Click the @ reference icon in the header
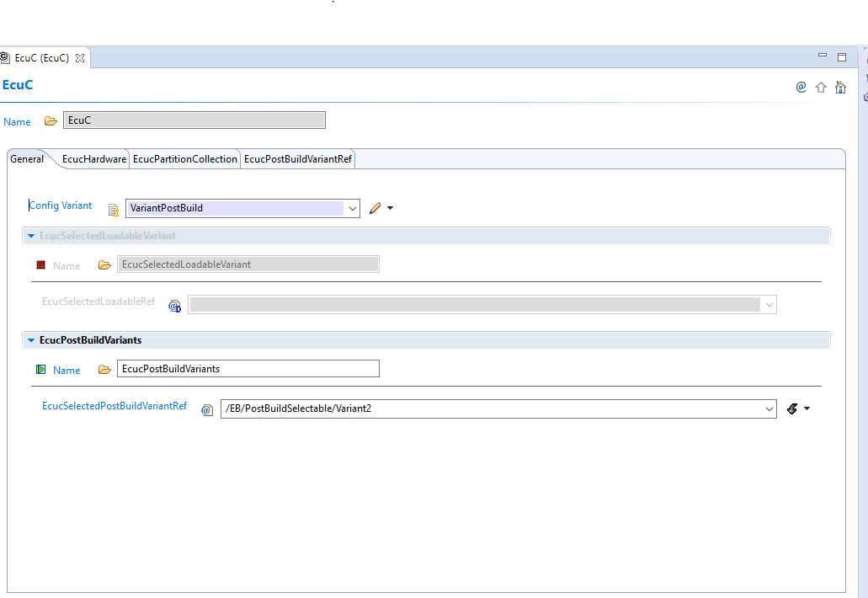The height and width of the screenshot is (598, 868). 801,87
